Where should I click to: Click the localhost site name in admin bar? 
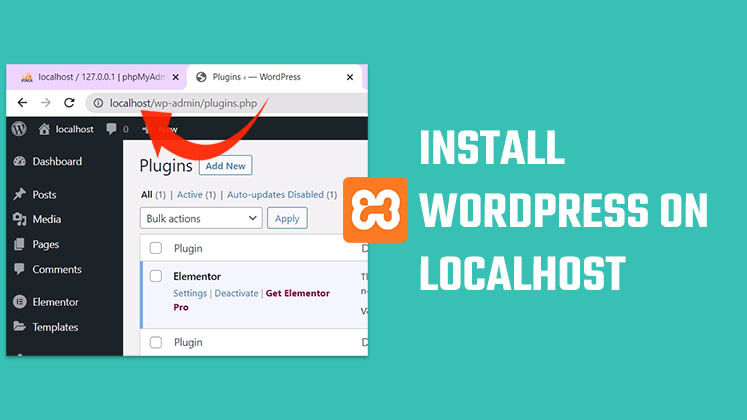(x=74, y=129)
